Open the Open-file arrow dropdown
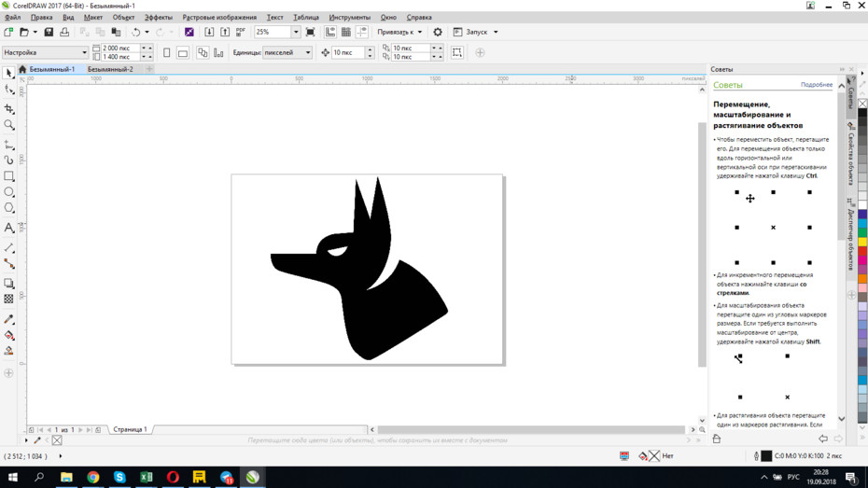868x488 pixels. (35, 32)
